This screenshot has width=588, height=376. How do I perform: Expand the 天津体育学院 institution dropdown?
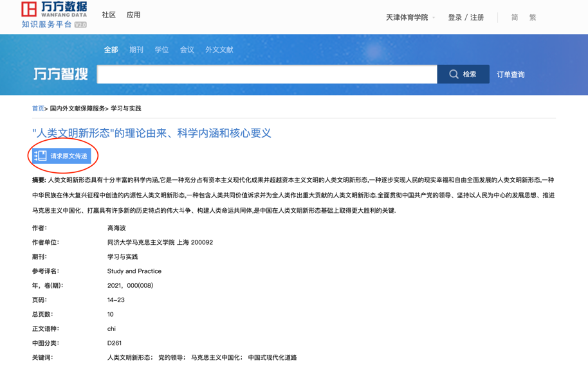410,17
